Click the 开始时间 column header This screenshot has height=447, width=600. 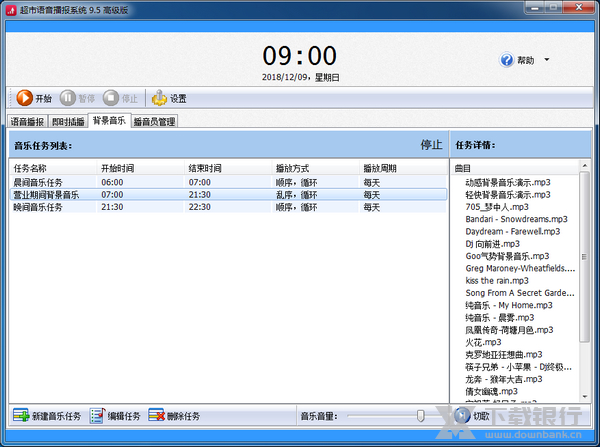(140, 168)
